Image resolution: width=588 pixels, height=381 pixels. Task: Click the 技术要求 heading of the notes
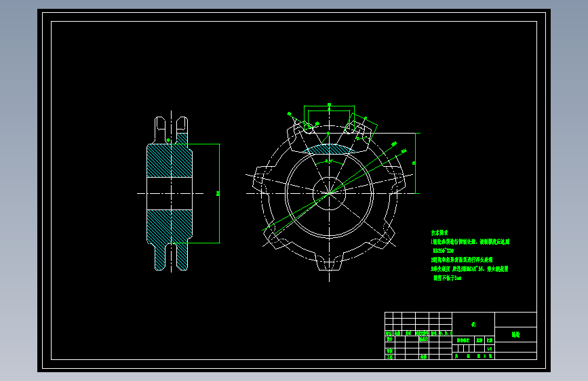point(439,233)
